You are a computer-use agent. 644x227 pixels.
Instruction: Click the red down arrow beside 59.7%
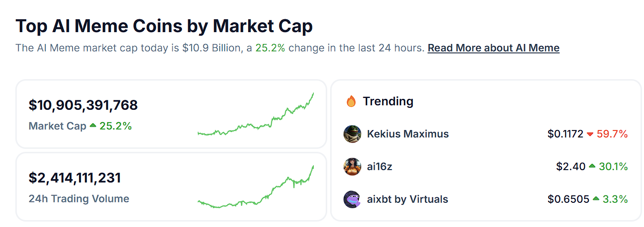click(590, 134)
